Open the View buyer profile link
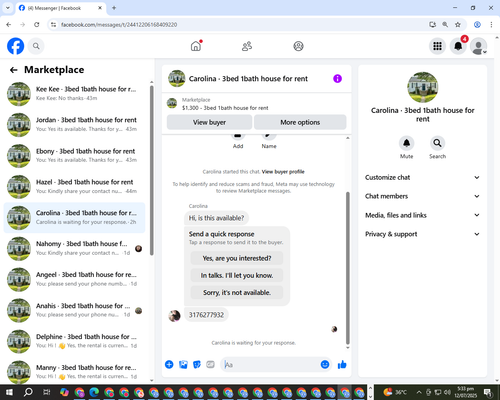 283,172
